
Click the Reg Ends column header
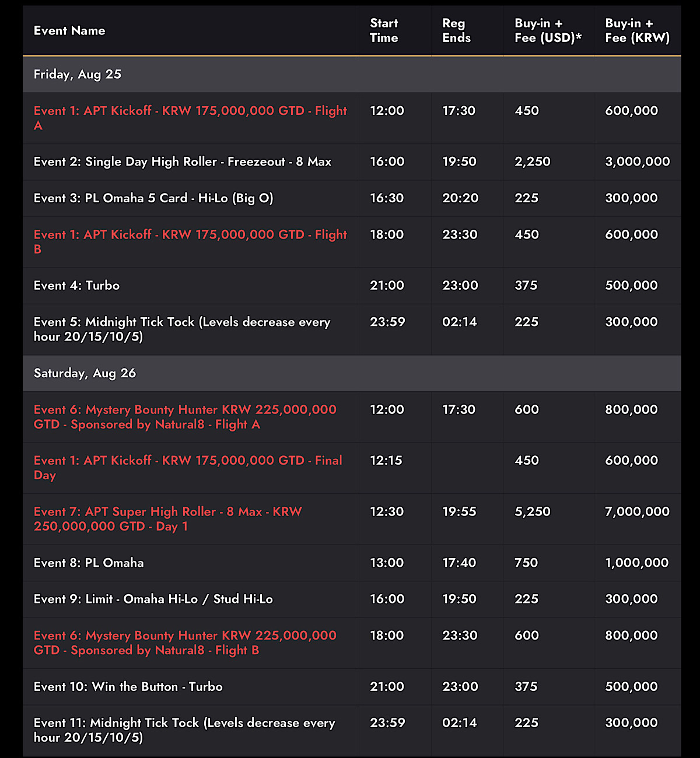(456, 31)
